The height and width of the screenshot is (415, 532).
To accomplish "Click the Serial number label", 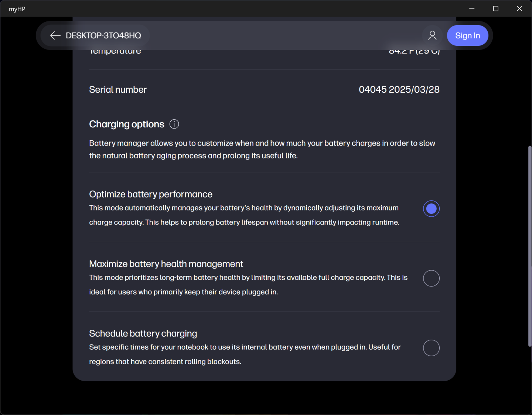I will (x=118, y=90).
